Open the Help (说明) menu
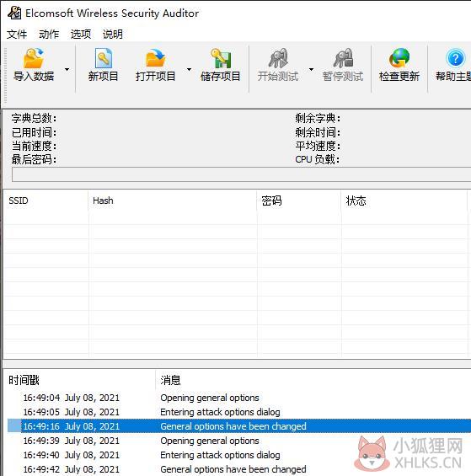471x476 pixels. [113, 34]
